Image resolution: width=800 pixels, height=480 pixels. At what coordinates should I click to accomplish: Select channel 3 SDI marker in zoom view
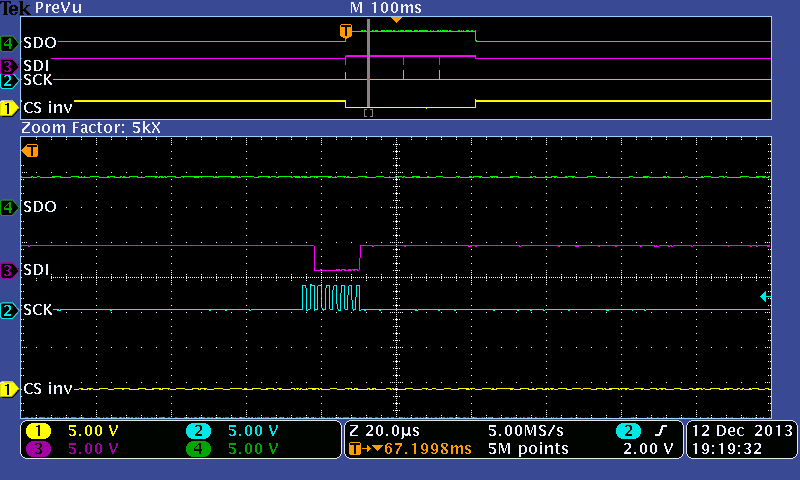pyautogui.click(x=9, y=270)
